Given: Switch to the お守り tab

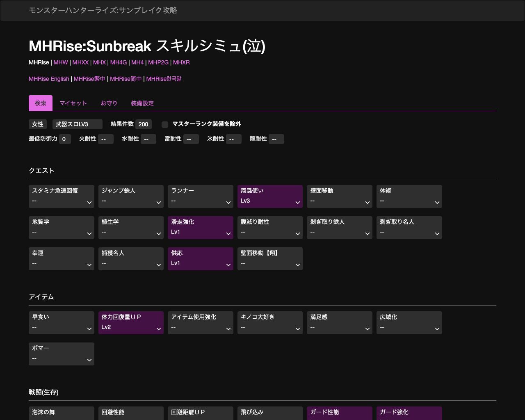Looking at the screenshot, I should [x=109, y=103].
